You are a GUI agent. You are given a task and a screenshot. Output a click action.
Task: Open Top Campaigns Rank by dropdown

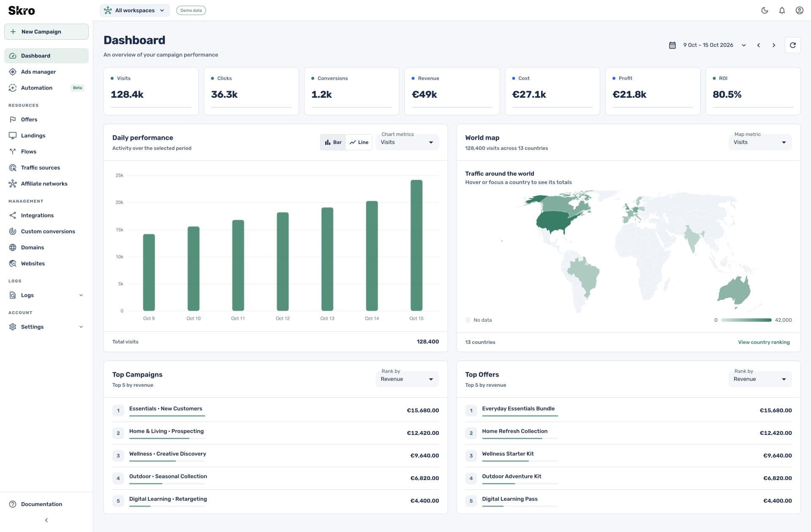coord(407,379)
